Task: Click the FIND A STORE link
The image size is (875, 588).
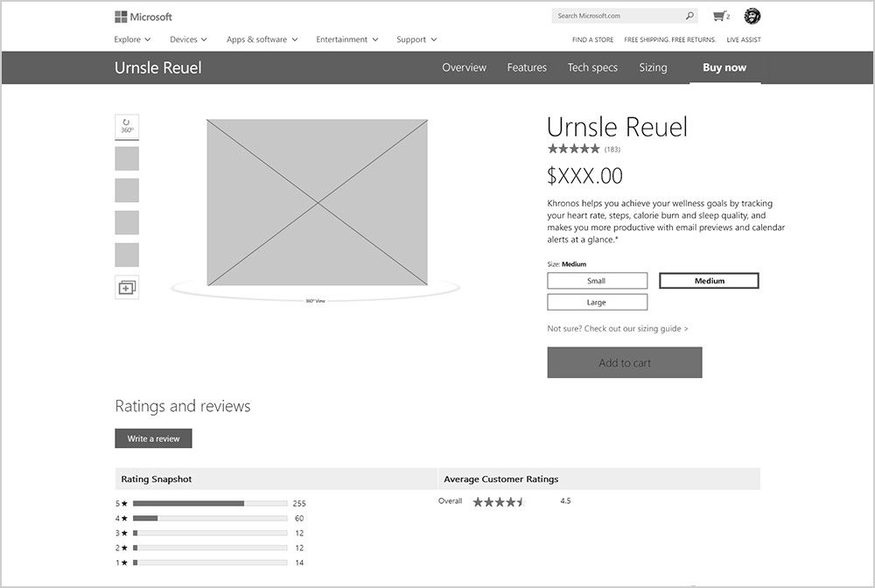Action: (592, 39)
